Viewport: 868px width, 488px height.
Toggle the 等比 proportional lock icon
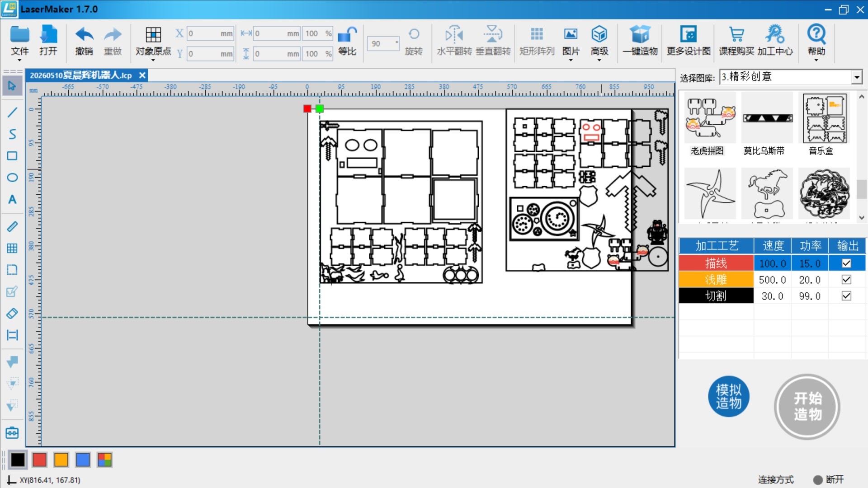pyautogui.click(x=347, y=41)
